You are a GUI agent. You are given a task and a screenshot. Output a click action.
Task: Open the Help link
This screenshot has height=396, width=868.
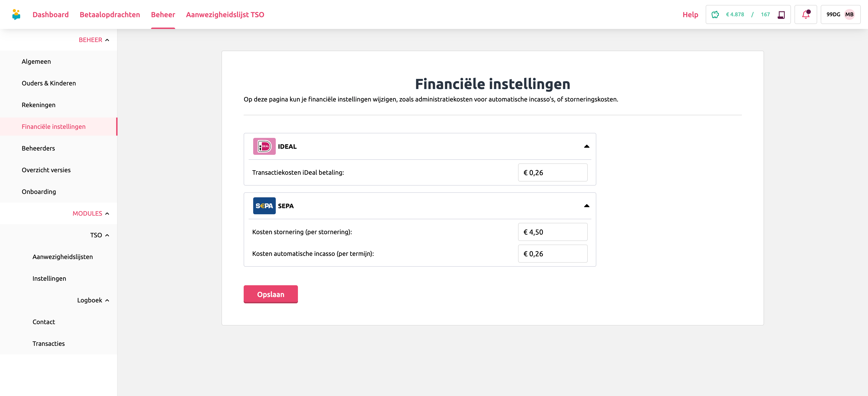(x=690, y=14)
